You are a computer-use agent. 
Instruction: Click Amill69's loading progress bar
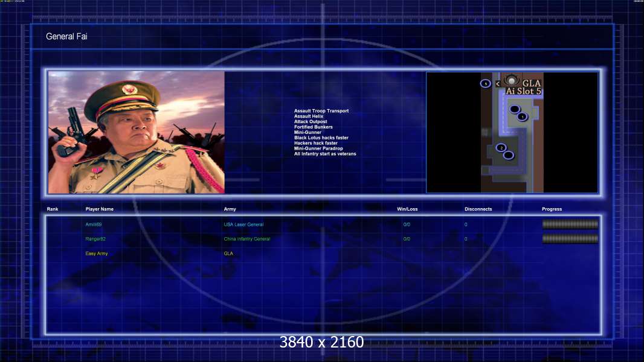[x=570, y=224]
